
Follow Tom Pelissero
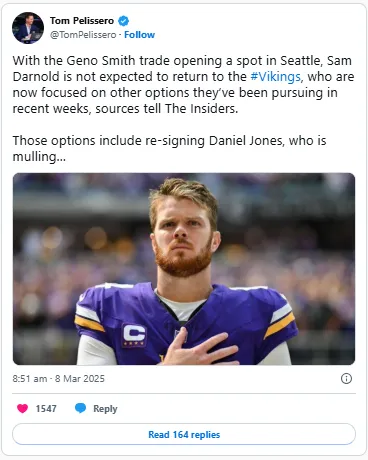[x=139, y=35]
